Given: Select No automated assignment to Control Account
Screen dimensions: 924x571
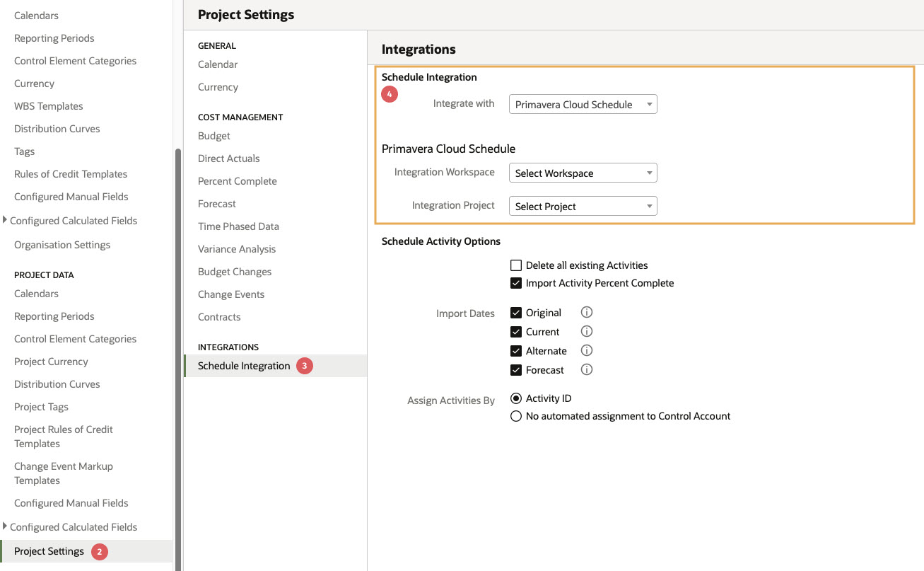Looking at the screenshot, I should pyautogui.click(x=516, y=416).
